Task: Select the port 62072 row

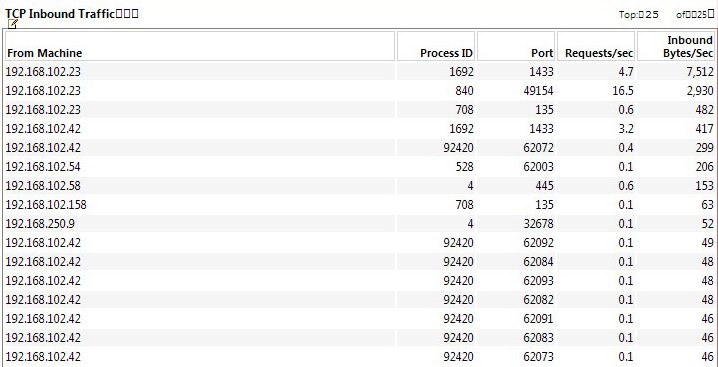Action: tap(359, 148)
